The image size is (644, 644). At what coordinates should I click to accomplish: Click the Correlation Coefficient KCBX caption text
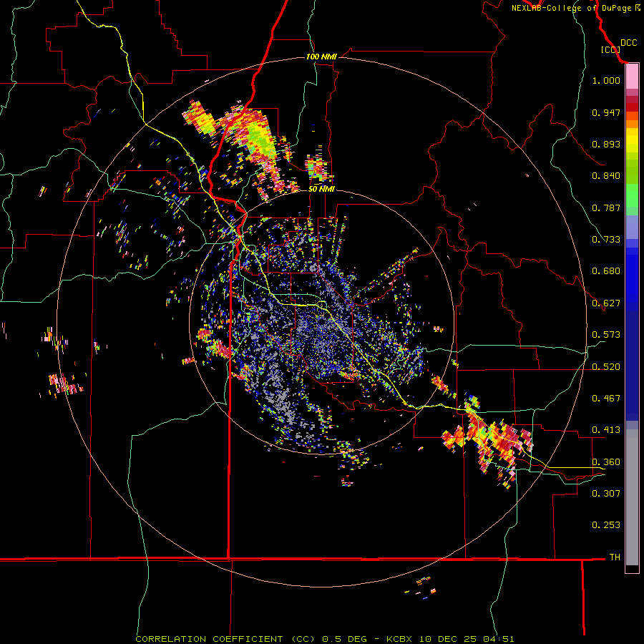coord(324,639)
